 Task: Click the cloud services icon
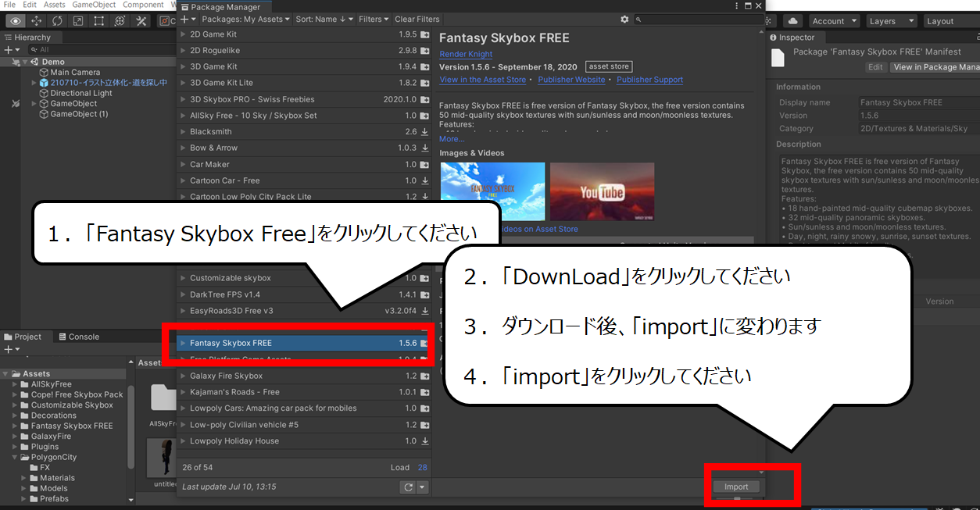[x=792, y=21]
